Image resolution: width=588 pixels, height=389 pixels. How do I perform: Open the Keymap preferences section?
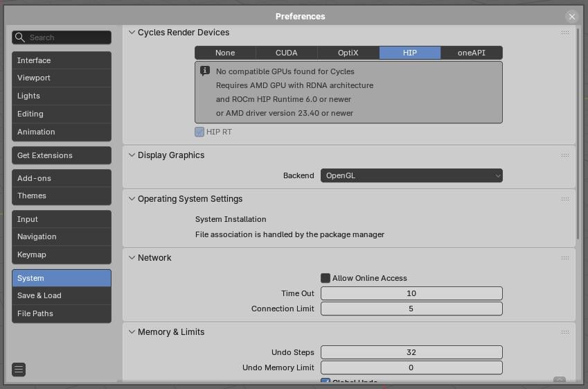62,254
